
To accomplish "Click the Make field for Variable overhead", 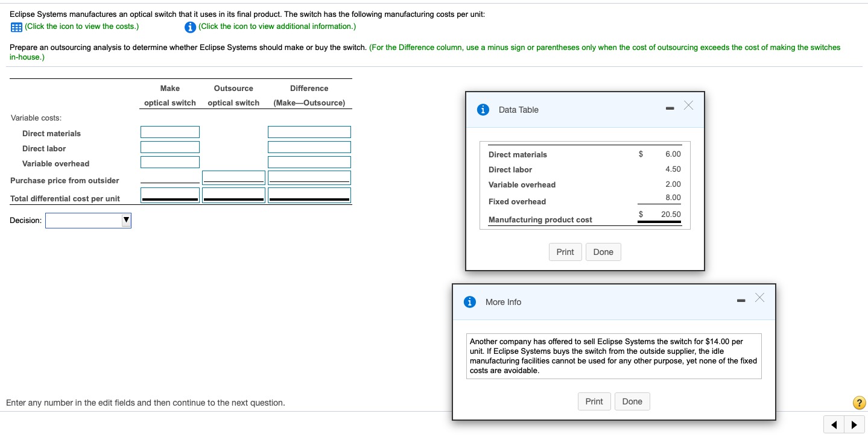I will (170, 162).
